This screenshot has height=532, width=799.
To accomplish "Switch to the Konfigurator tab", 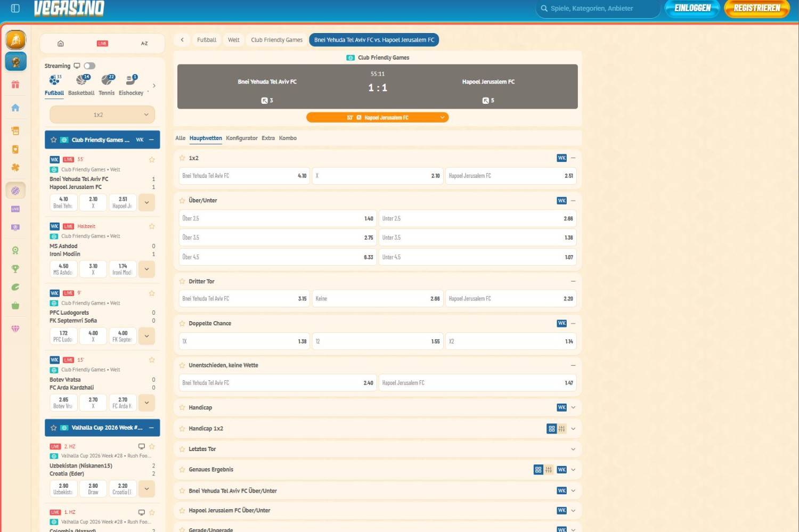I will click(242, 138).
